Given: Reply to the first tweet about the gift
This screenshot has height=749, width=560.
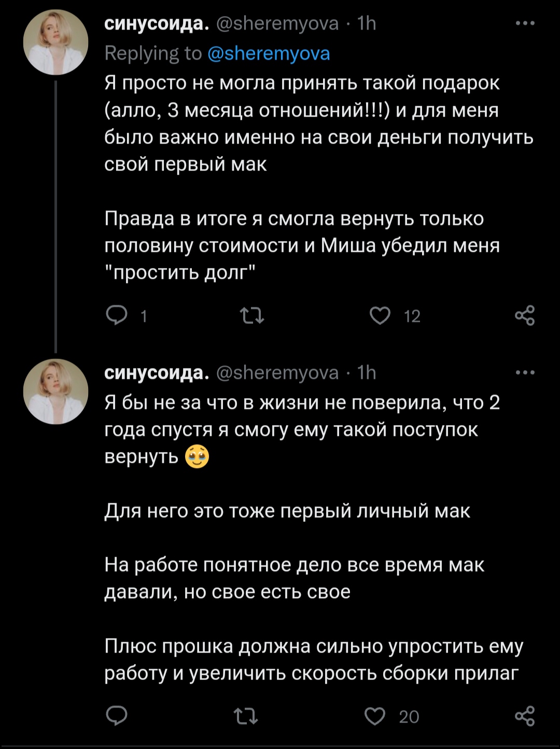Looking at the screenshot, I should (116, 315).
